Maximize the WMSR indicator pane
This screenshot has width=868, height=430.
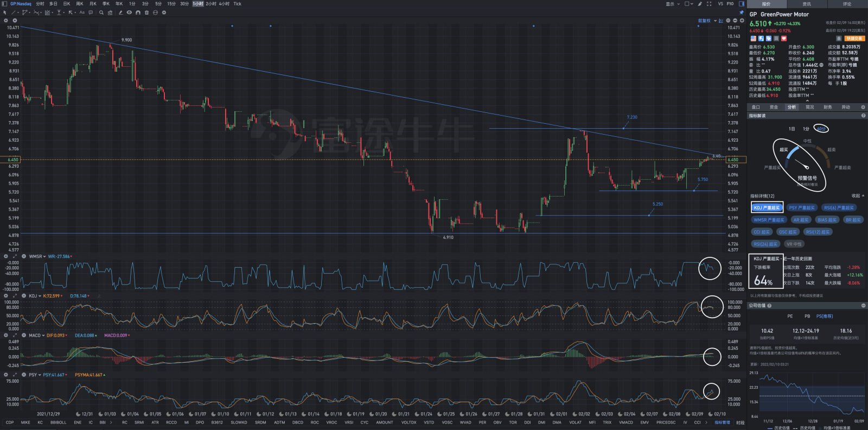[15, 256]
